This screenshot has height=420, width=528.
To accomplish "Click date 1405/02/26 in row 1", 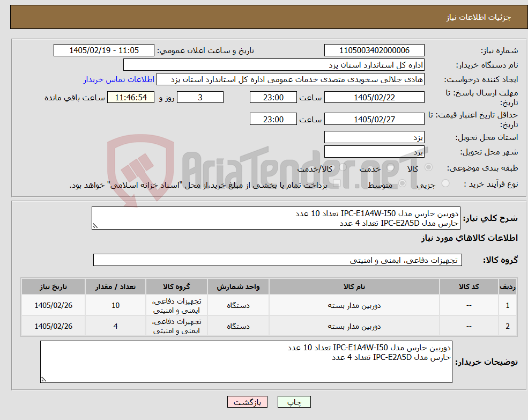I will coord(53,305).
